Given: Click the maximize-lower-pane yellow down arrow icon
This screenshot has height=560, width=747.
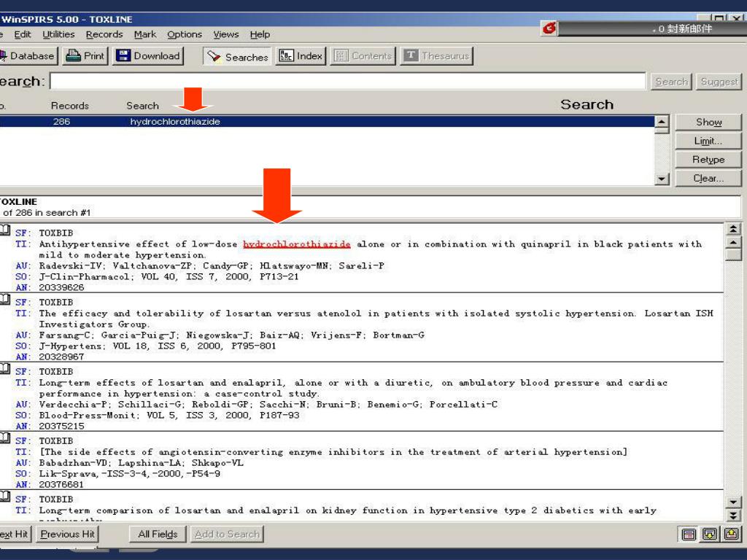Looking at the screenshot, I should click(710, 534).
